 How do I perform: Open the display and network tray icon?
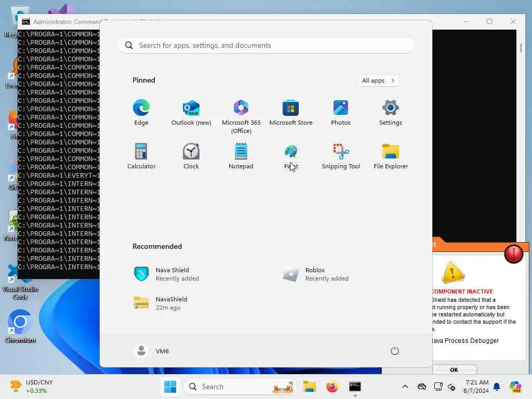[438, 387]
